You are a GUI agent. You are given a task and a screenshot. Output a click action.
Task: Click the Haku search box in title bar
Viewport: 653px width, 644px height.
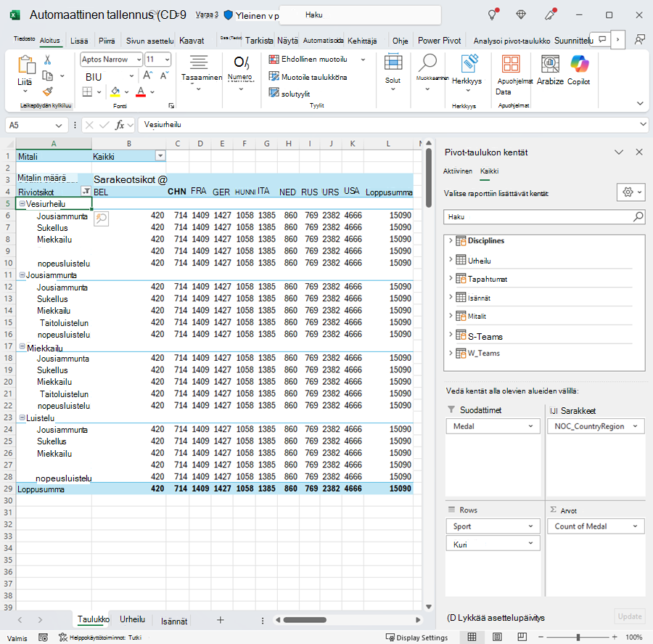coord(360,15)
